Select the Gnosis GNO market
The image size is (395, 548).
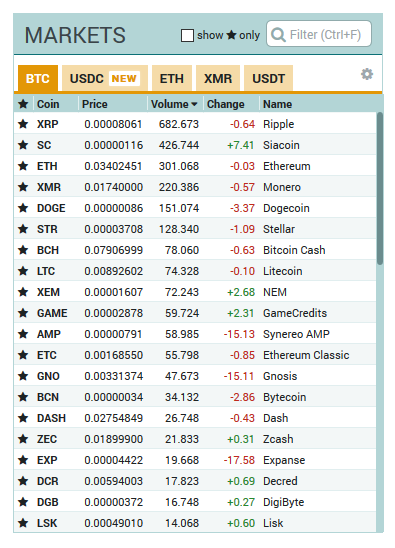195,376
